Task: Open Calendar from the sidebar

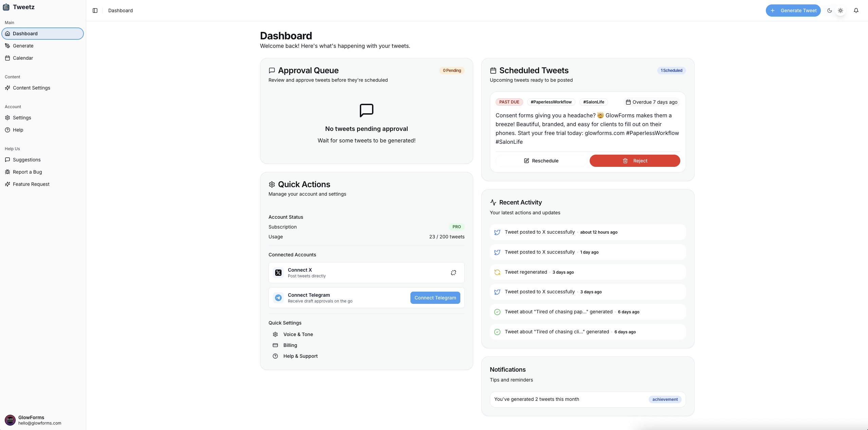Action: coord(23,58)
